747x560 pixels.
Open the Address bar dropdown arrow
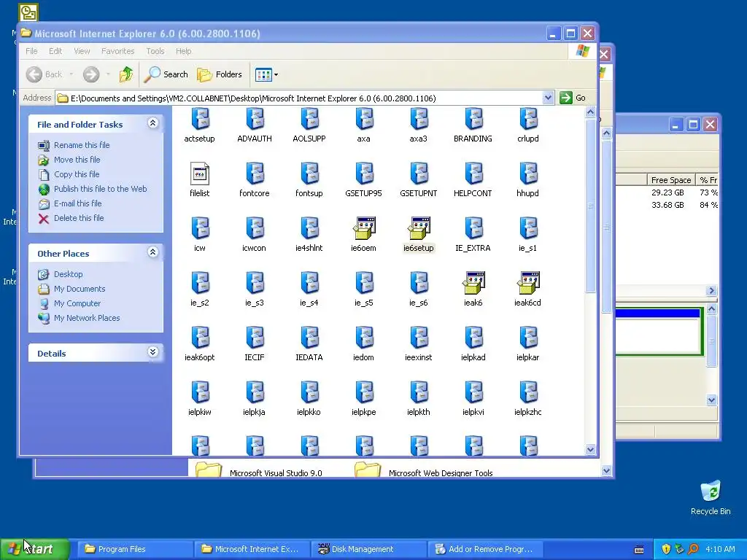coord(548,98)
